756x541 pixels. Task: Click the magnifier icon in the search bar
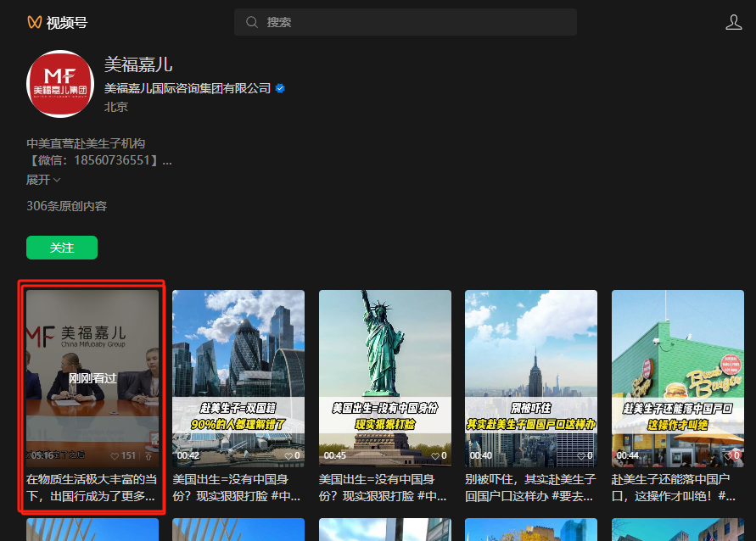252,22
